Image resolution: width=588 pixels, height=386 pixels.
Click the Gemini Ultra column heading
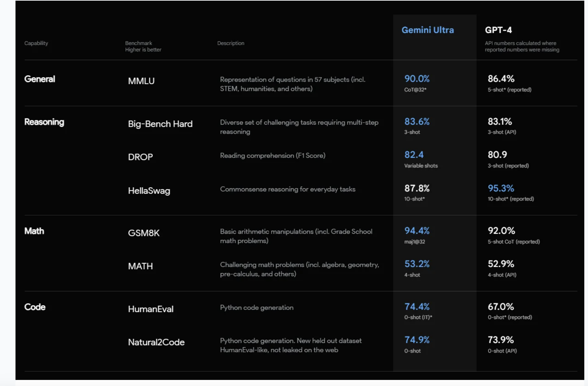coord(427,30)
